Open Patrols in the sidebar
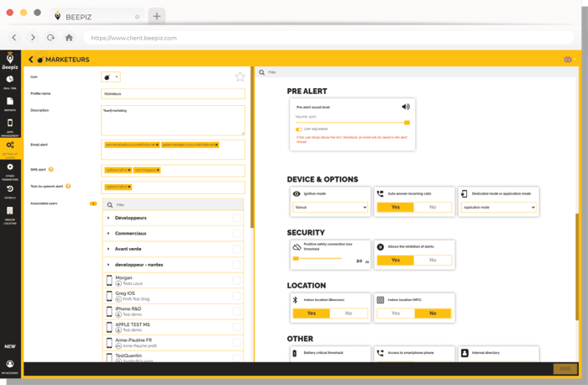The width and height of the screenshot is (588, 385). tap(10, 189)
